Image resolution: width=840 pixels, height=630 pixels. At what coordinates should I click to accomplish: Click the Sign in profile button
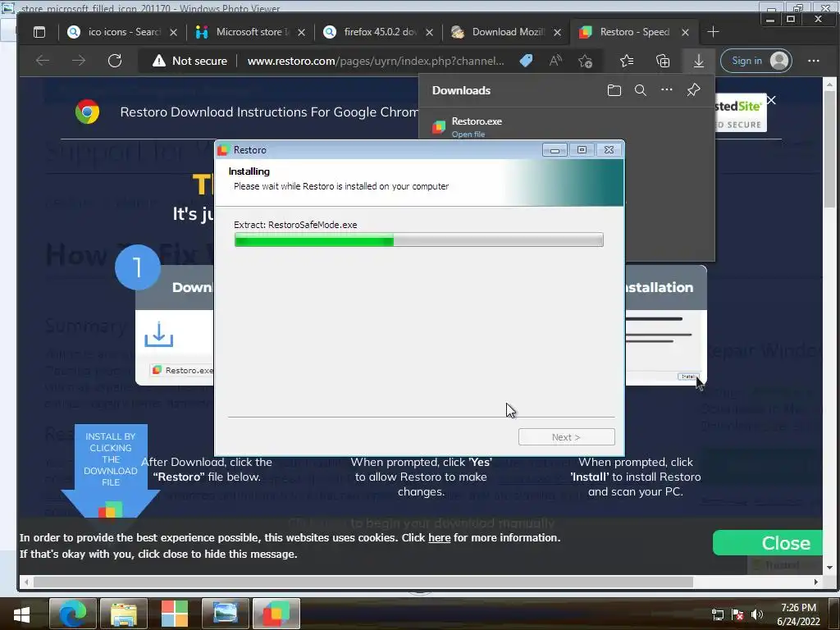point(756,61)
